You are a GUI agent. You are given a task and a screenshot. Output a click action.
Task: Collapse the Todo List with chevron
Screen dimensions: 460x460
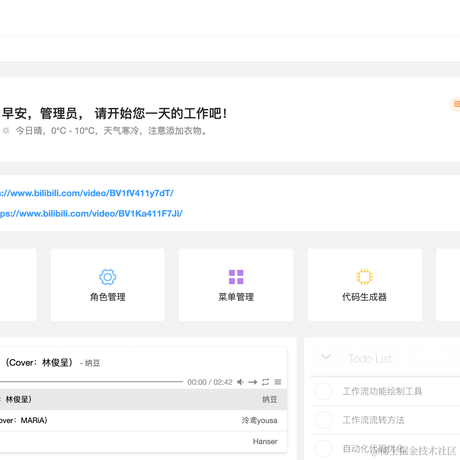[x=326, y=357]
